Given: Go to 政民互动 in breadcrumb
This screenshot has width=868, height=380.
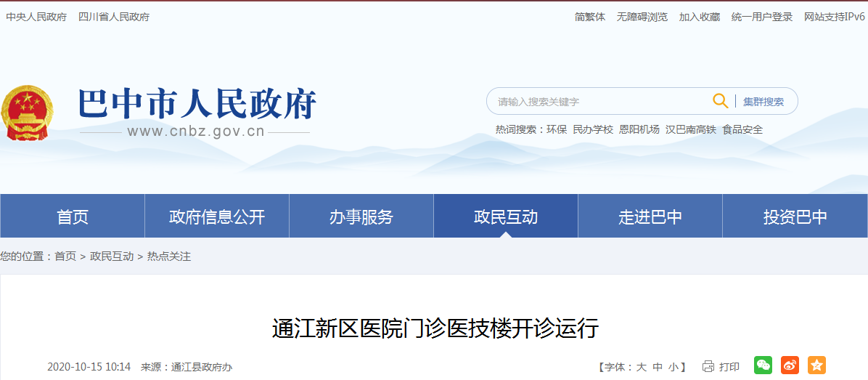Looking at the screenshot, I should click(112, 256).
